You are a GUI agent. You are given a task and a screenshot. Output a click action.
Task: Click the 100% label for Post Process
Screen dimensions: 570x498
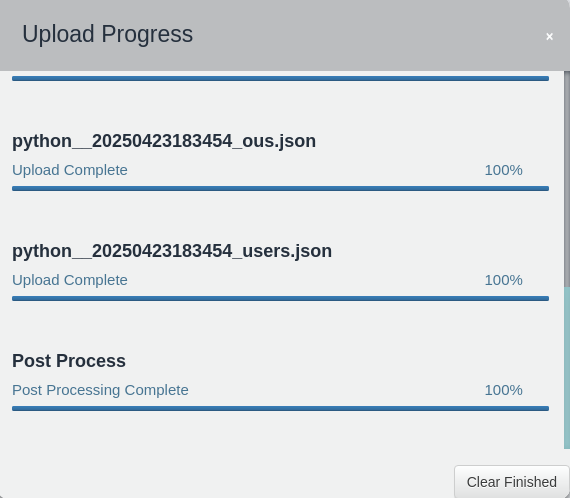point(503,390)
